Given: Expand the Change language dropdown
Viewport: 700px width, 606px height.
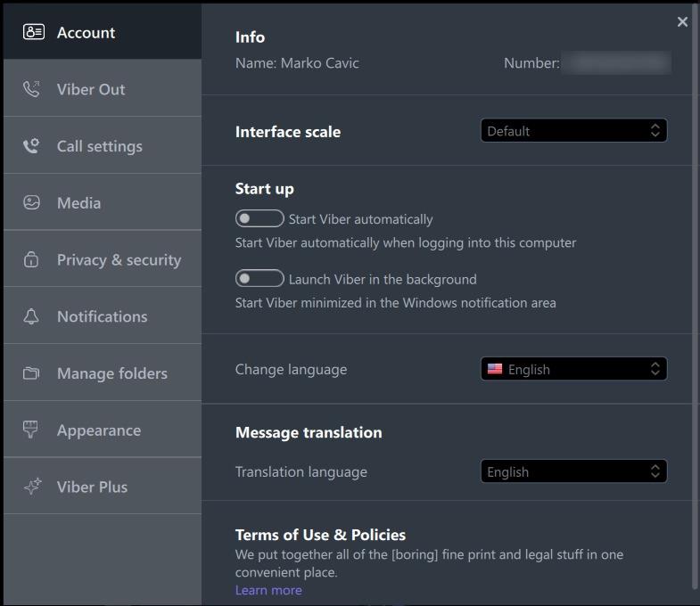Looking at the screenshot, I should pyautogui.click(x=573, y=369).
